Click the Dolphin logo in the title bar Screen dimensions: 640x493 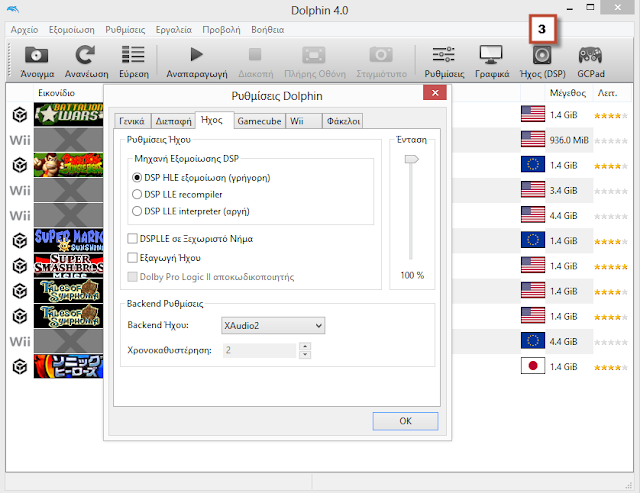[x=13, y=9]
